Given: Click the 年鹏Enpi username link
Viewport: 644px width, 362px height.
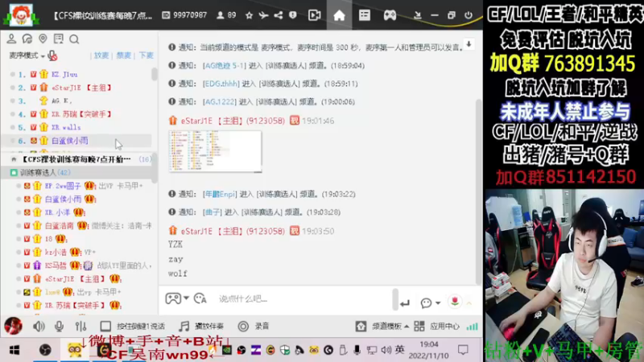Looking at the screenshot, I should pos(220,194).
